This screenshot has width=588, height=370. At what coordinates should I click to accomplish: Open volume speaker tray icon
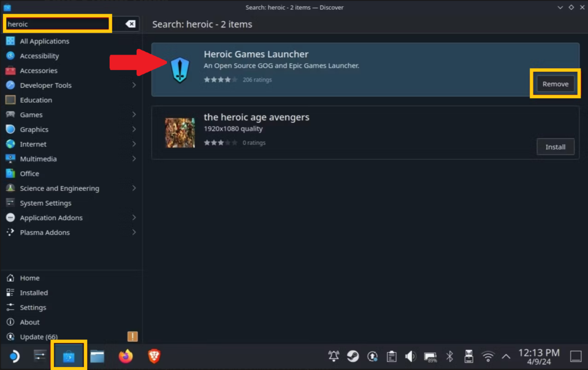(410, 356)
